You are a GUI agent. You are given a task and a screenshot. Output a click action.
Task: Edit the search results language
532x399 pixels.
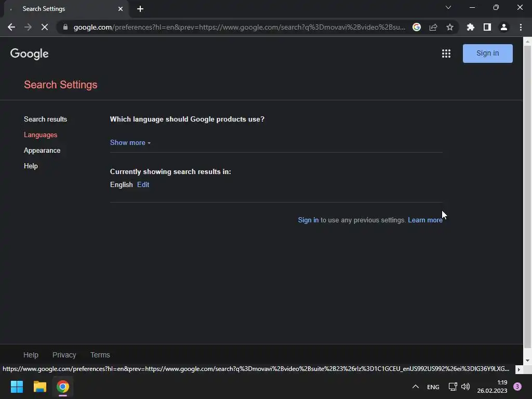(x=143, y=184)
